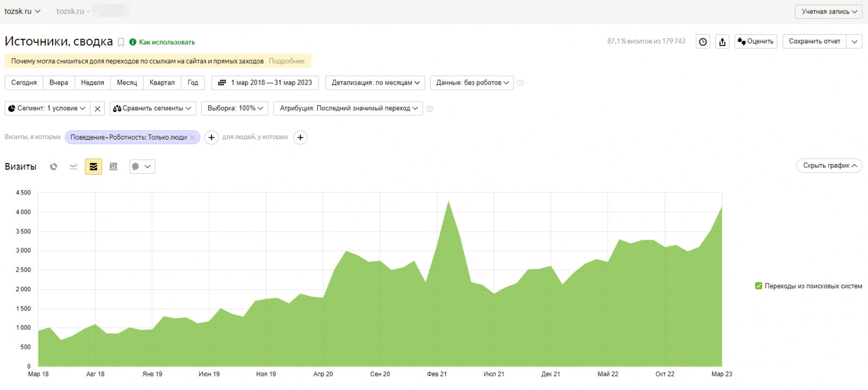Screen dimensions: 868x390
Task: Open the Выборка: 100% dropdown
Action: point(235,109)
